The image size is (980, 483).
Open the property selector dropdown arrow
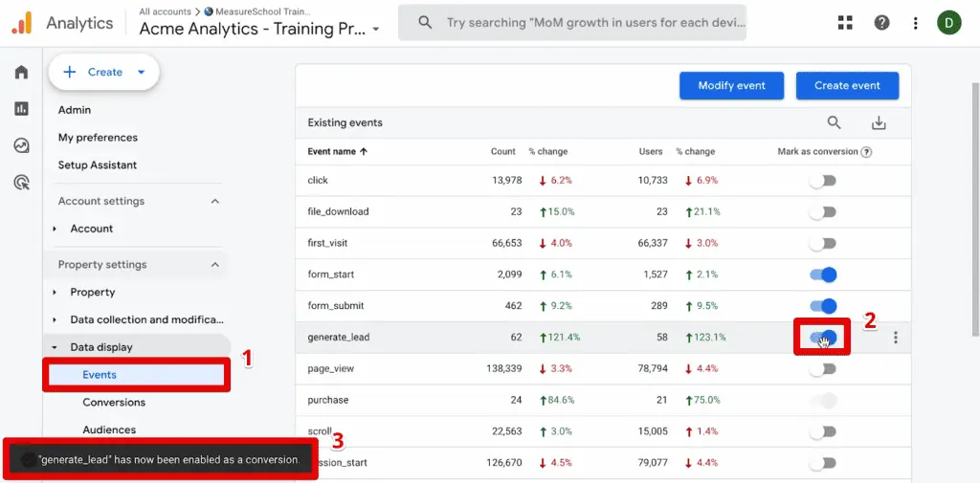coord(376,30)
